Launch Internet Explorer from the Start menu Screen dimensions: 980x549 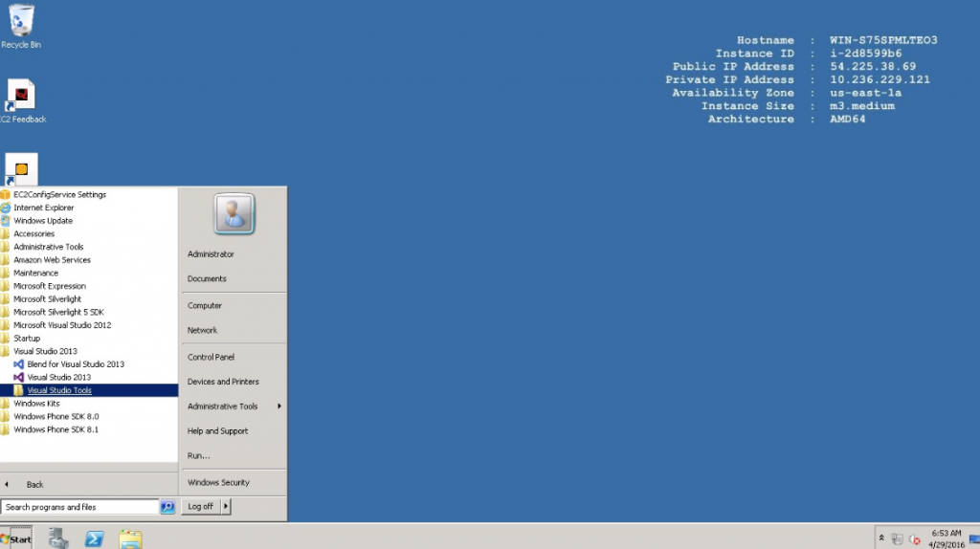tap(43, 208)
